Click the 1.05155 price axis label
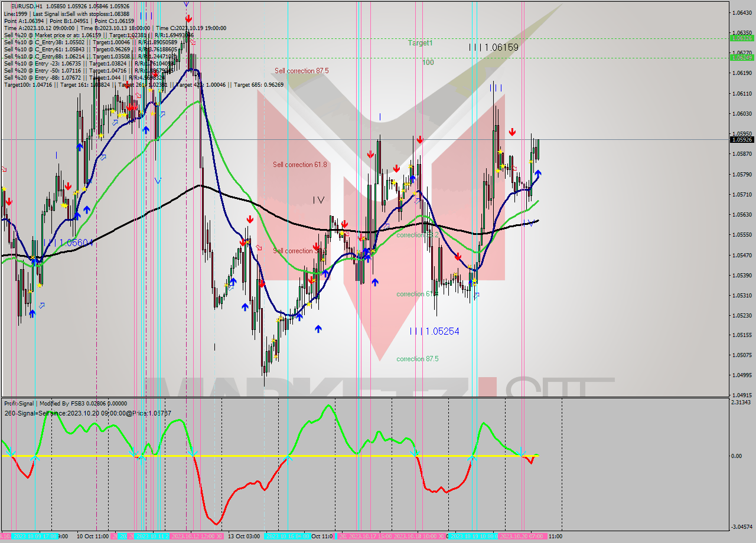 742,335
